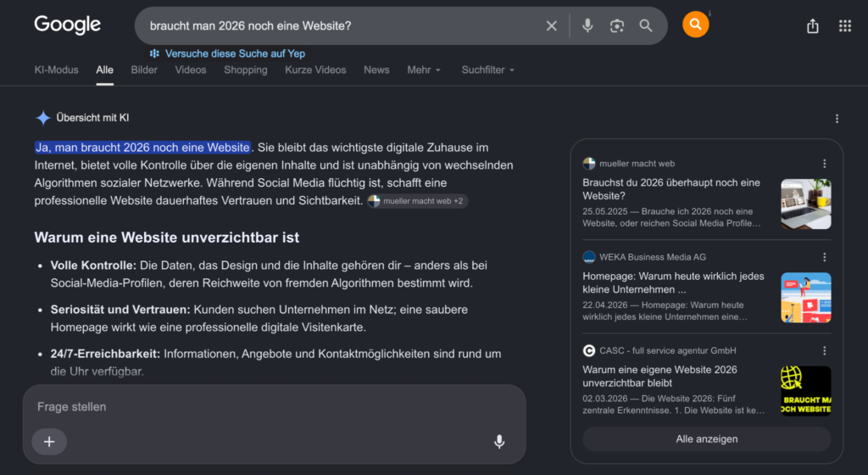The image size is (868, 475).
Task: Expand the Suchfilter dropdown
Action: point(487,70)
